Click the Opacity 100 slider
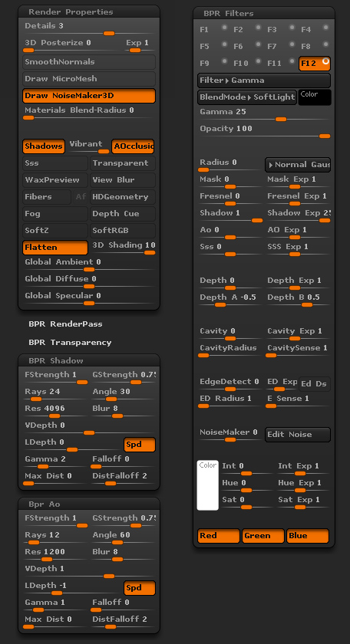Screen dimensions: 350x644 coord(264,132)
